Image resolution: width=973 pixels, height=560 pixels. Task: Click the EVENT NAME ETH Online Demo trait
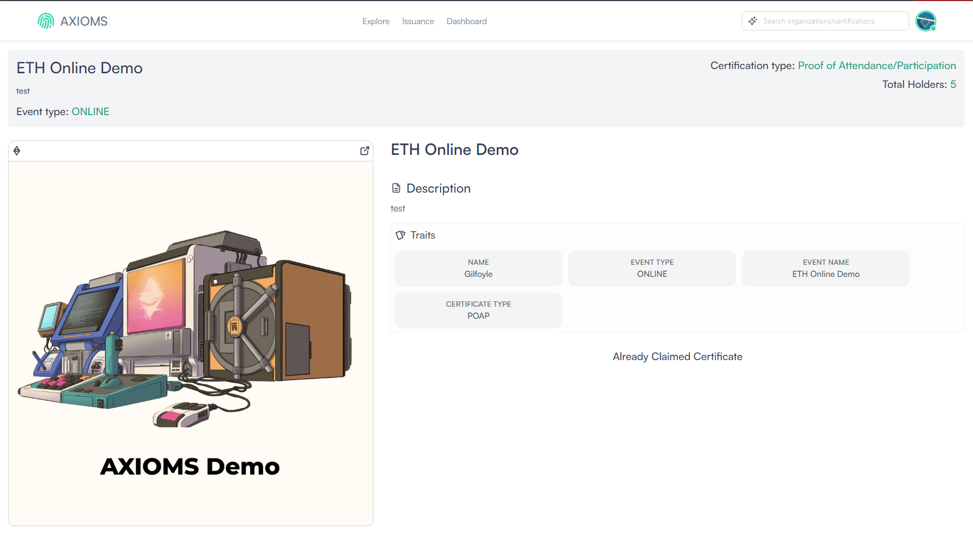[x=825, y=268]
